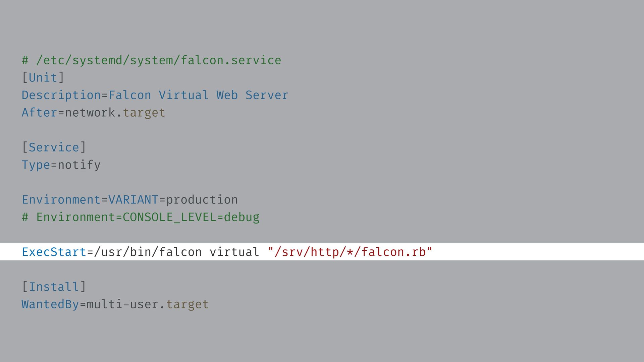The image size is (644, 362).
Task: Click the [Install] section header
Action: pyautogui.click(x=54, y=287)
